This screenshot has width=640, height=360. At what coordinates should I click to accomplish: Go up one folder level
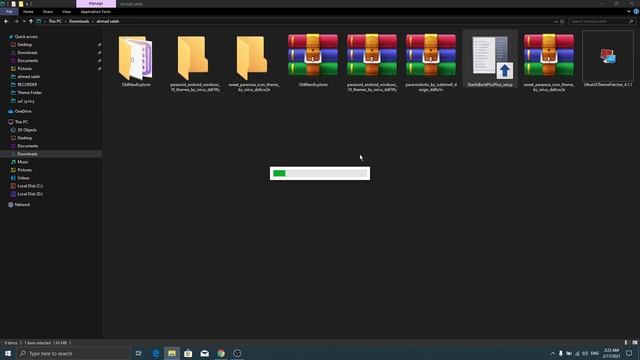[x=31, y=21]
